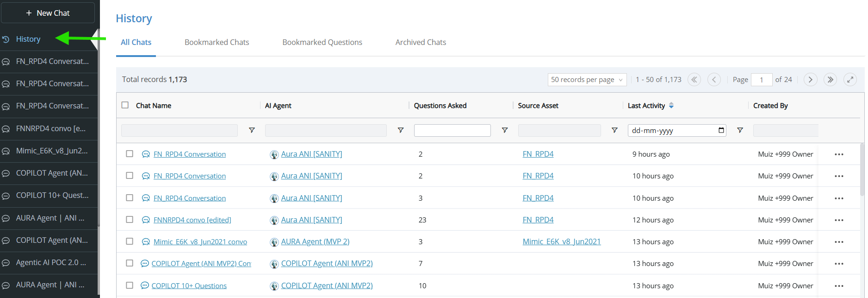Open AURA Agent (MVP 2) agent link

(x=315, y=241)
